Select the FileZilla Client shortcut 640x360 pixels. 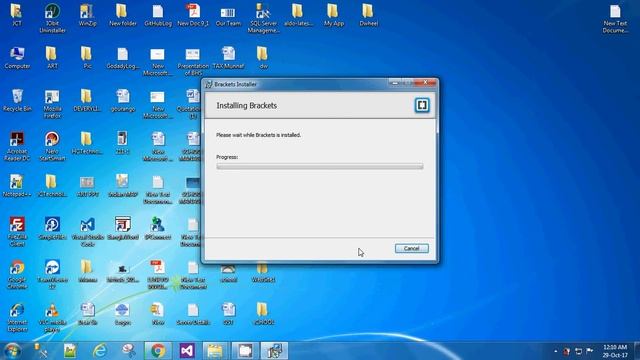(x=17, y=232)
